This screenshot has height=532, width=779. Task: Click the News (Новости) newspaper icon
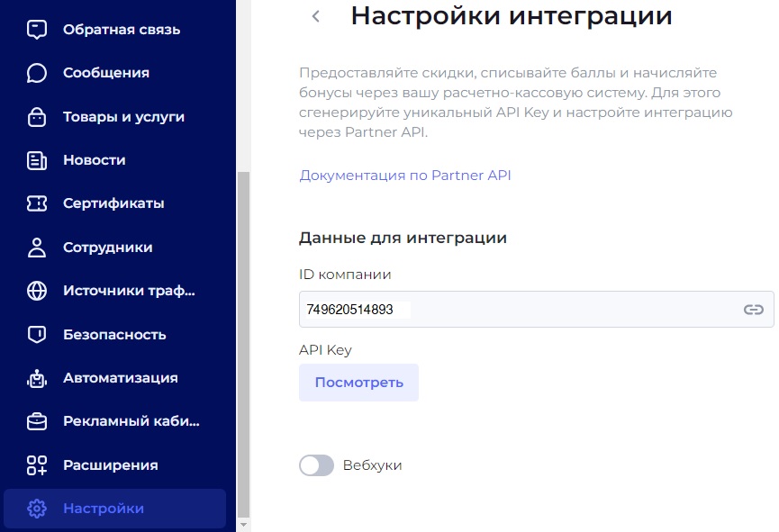pos(37,160)
